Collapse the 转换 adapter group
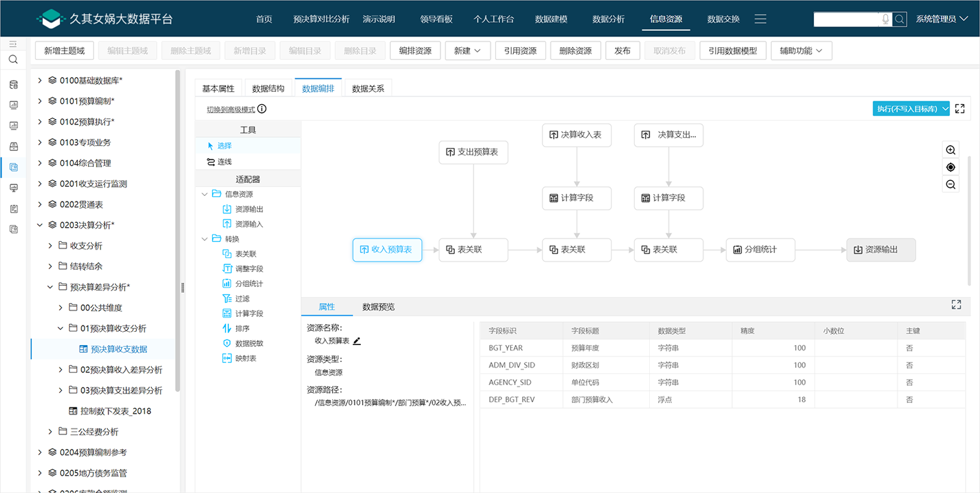This screenshot has height=493, width=980. pyautogui.click(x=205, y=239)
